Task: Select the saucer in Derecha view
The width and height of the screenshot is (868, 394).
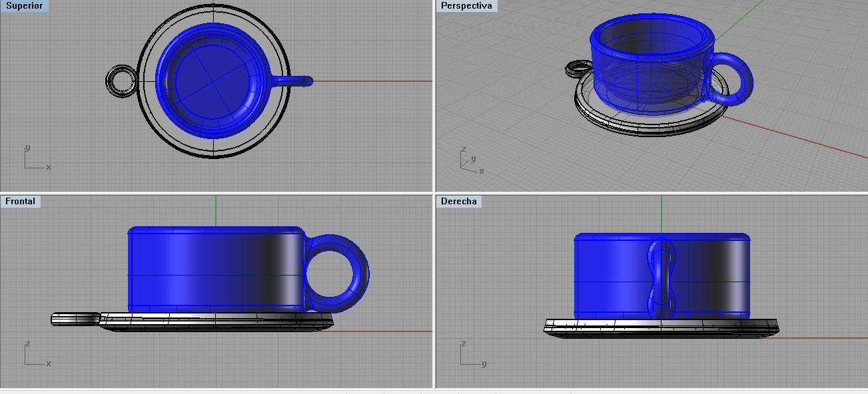Action: 661,327
